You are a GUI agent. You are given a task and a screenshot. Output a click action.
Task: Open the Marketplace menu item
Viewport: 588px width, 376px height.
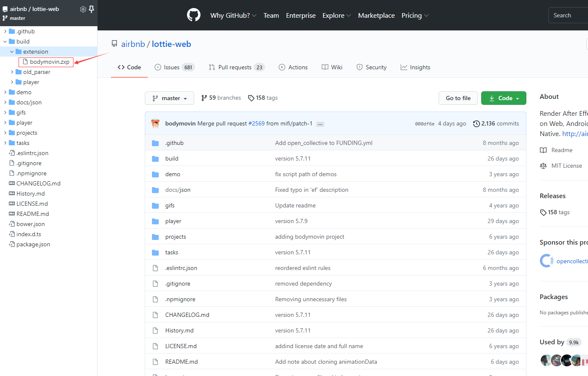click(376, 15)
